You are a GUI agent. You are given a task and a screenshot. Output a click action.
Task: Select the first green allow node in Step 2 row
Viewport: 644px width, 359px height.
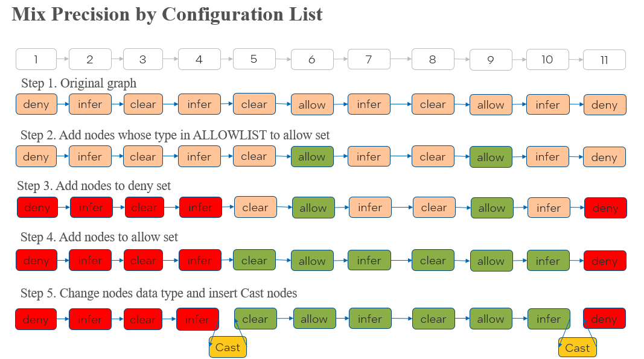pos(312,157)
